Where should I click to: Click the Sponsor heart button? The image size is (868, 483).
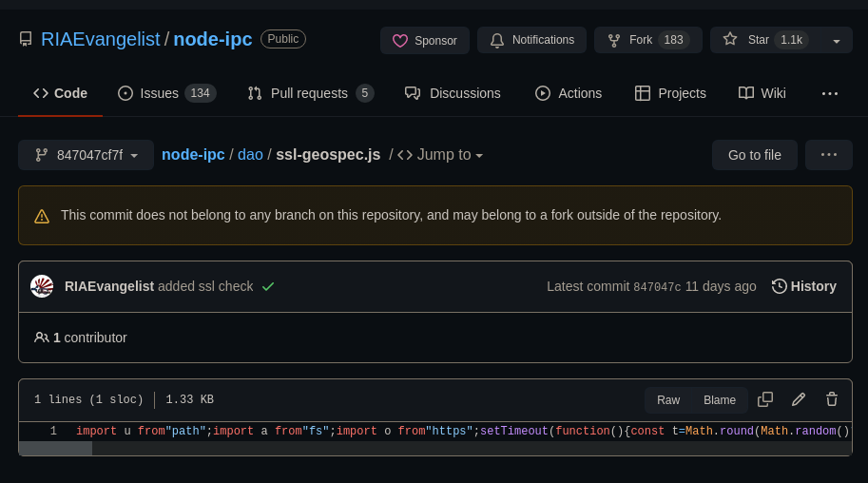pyautogui.click(x=425, y=41)
